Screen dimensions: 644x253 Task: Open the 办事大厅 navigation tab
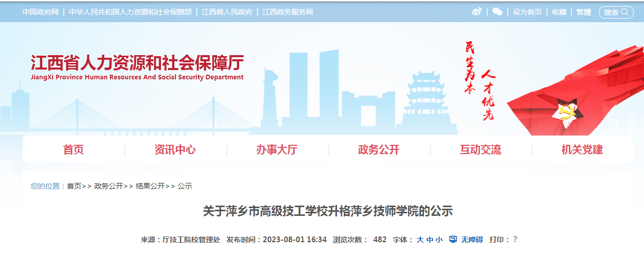tap(277, 150)
